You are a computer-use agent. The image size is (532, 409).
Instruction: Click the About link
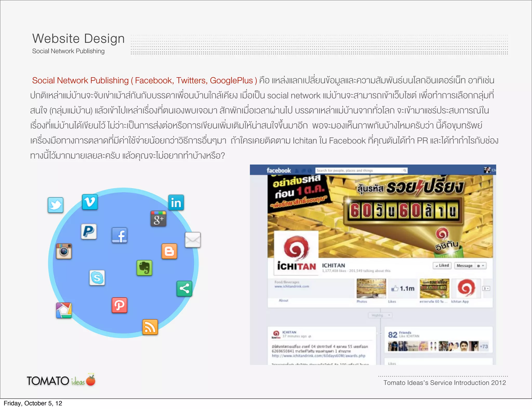click(x=283, y=301)
